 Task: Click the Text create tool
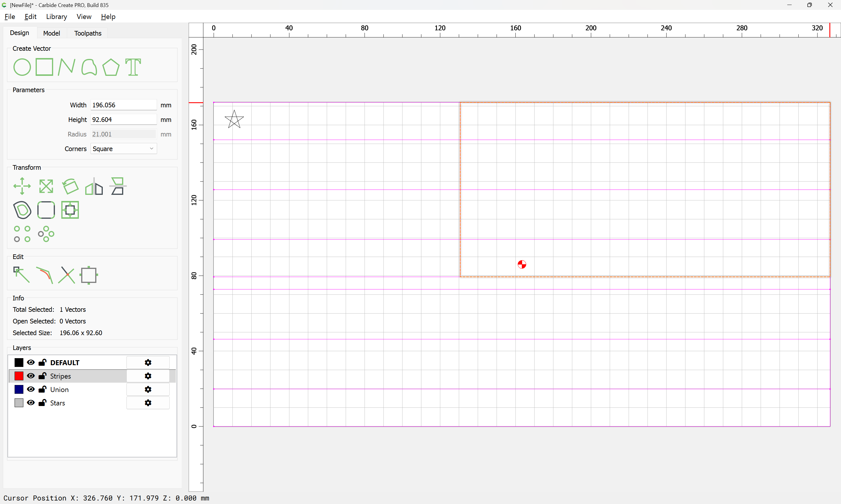[133, 67]
